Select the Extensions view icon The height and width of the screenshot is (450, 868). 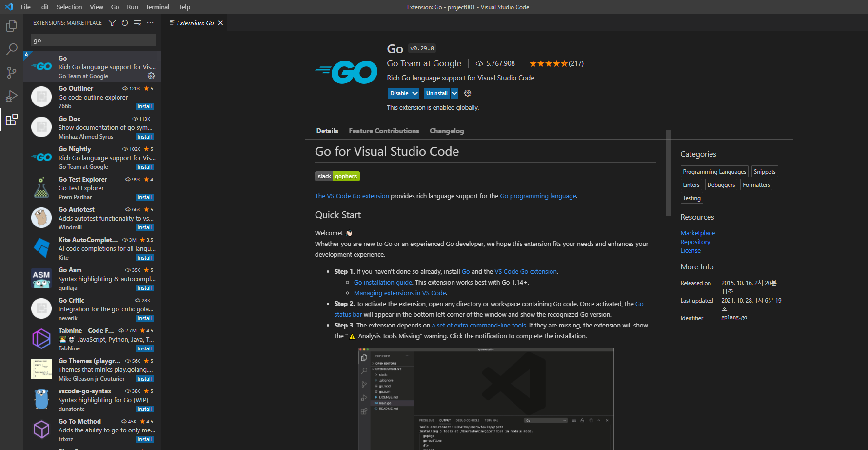click(x=12, y=120)
